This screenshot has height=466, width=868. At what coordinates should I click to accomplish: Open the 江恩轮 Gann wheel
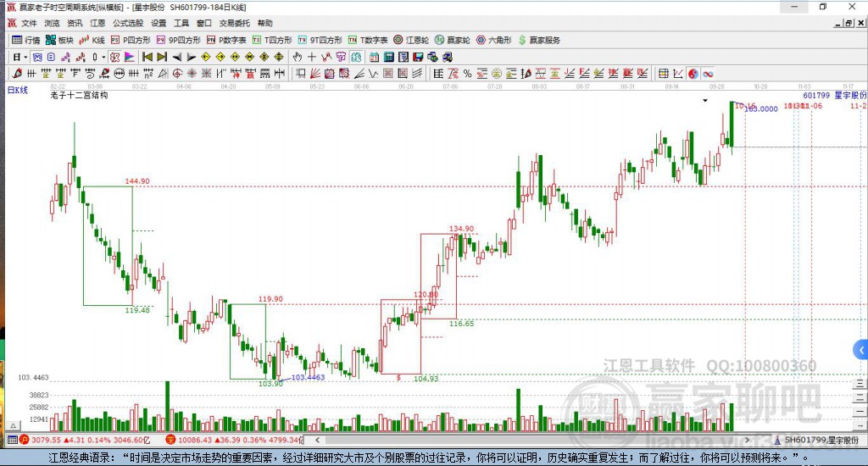(x=411, y=40)
